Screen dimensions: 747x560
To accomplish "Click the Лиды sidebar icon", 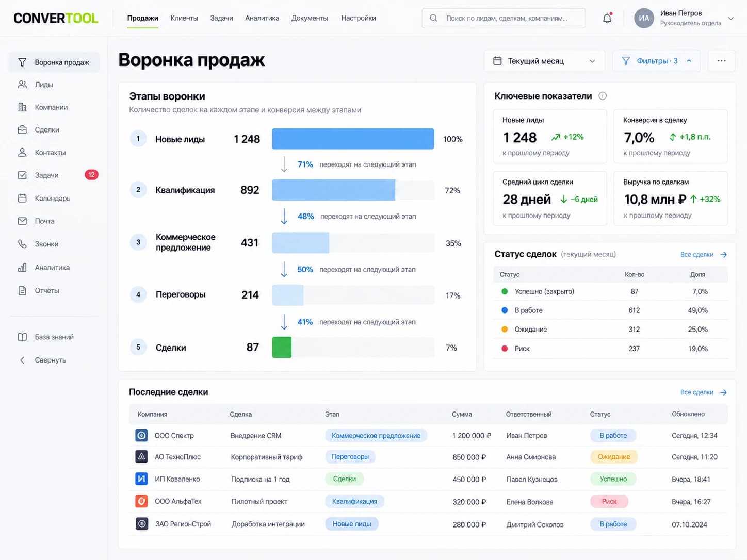I will (x=22, y=85).
